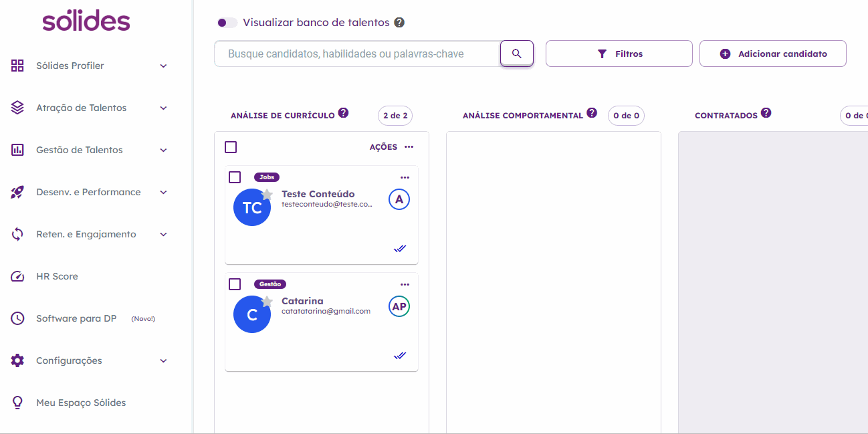Viewport: 868px width, 434px height.
Task: Click the magnifier search button
Action: point(516,53)
